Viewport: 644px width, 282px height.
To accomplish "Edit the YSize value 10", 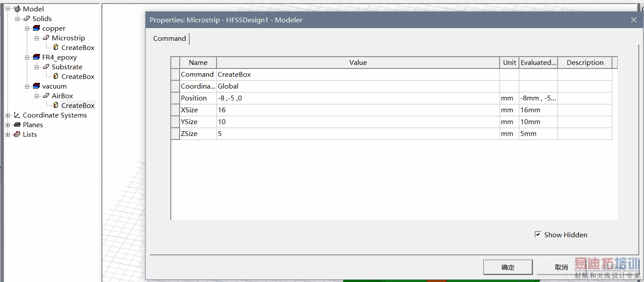I will click(x=358, y=122).
